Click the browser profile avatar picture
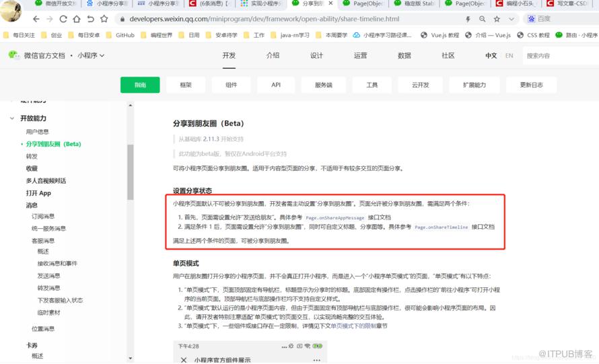 pos(11,10)
